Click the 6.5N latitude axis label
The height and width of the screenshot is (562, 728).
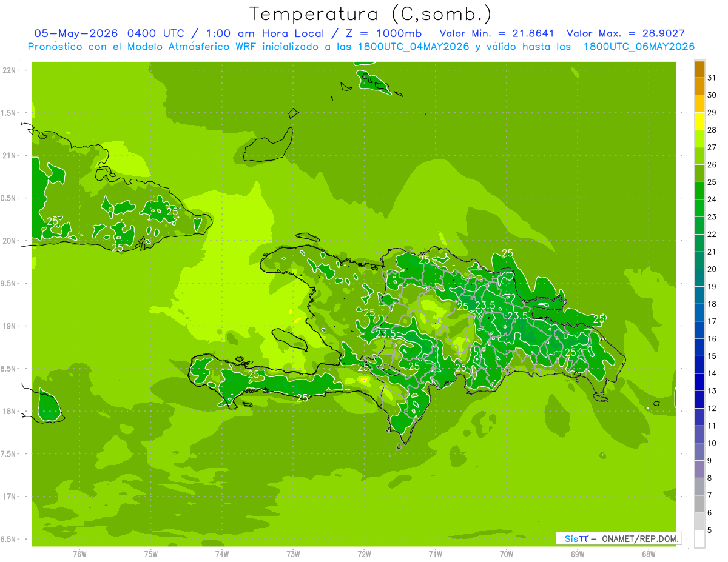[9, 540]
